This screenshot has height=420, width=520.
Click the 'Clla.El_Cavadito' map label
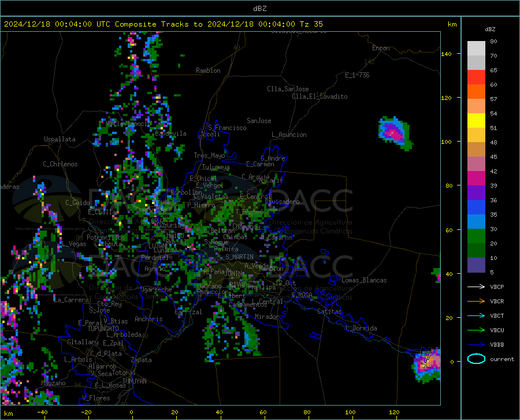click(x=320, y=96)
